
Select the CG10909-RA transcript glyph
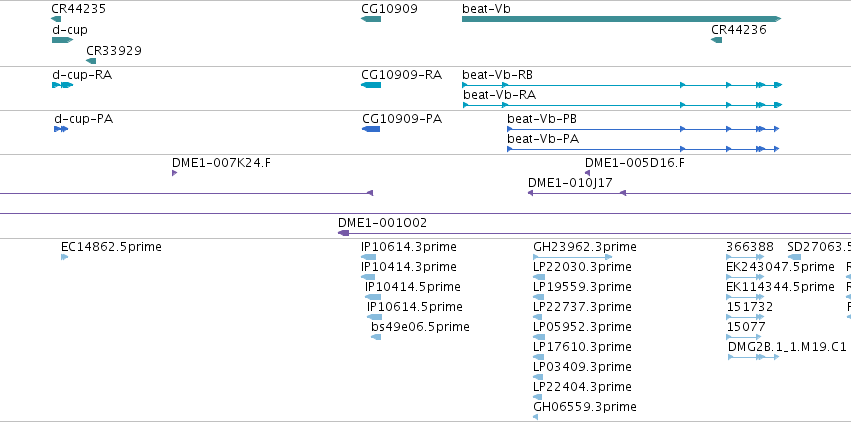pyautogui.click(x=371, y=85)
